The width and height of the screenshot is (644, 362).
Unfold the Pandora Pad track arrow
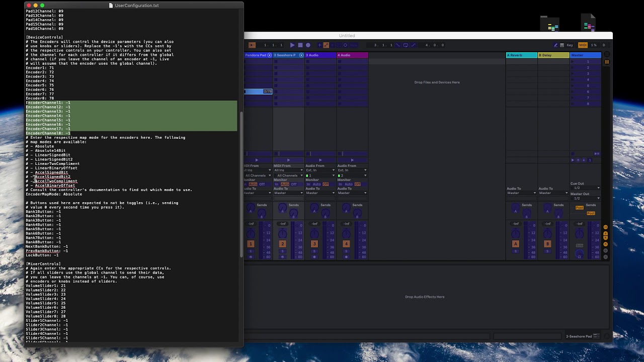click(x=270, y=55)
